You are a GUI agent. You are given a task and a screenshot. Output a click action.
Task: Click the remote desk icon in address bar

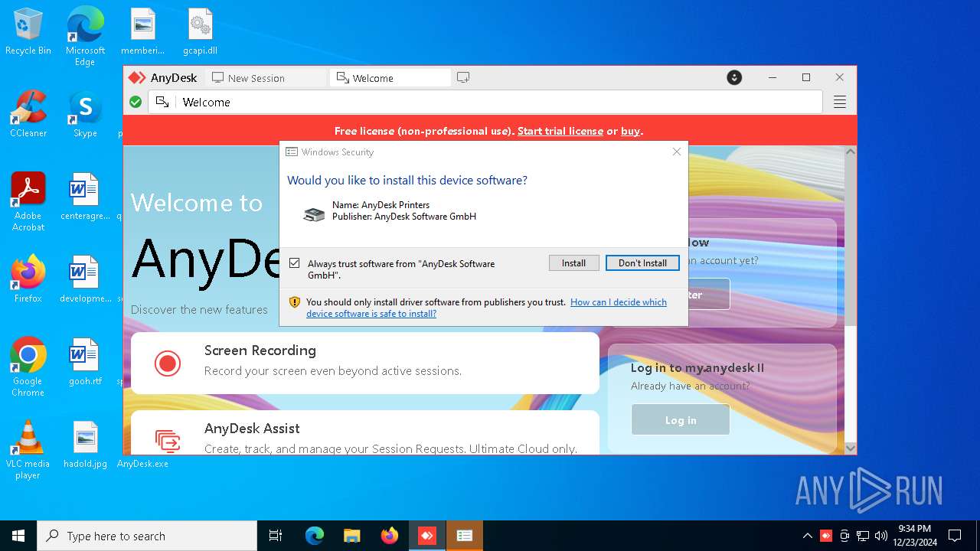(x=162, y=102)
